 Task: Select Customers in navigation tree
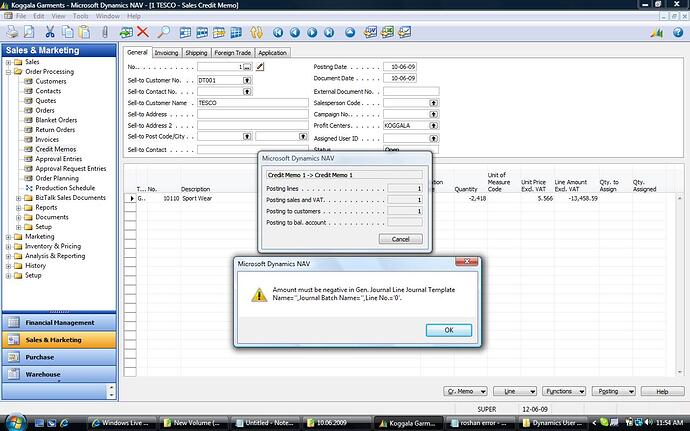pos(51,81)
